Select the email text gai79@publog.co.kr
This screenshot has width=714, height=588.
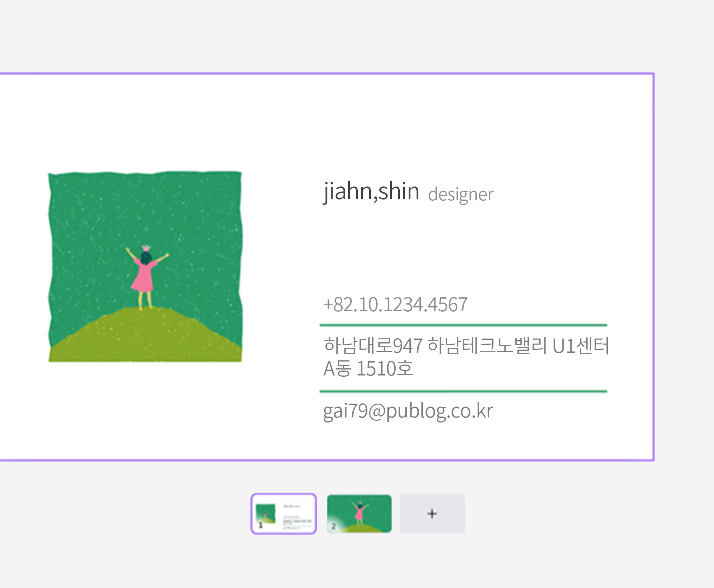407,411
